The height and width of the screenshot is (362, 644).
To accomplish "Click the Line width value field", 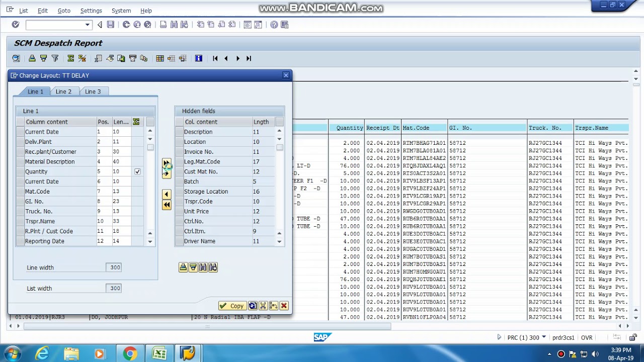I will point(114,267).
